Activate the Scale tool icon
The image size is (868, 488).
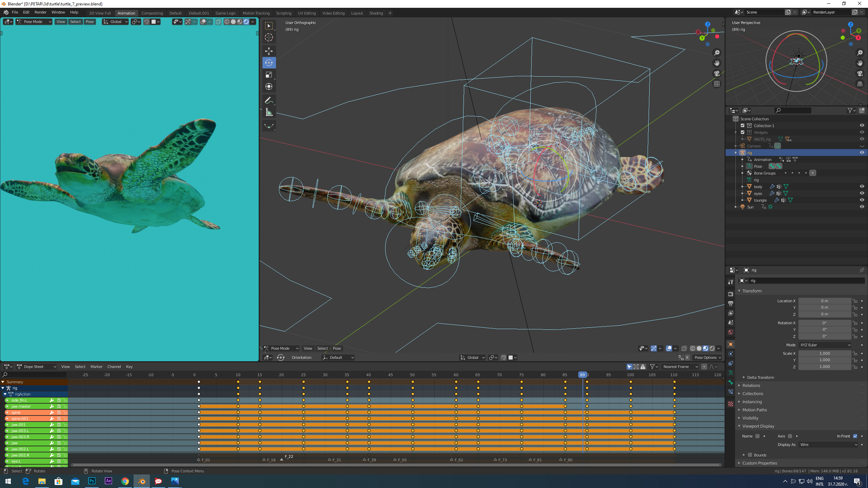pyautogui.click(x=269, y=75)
